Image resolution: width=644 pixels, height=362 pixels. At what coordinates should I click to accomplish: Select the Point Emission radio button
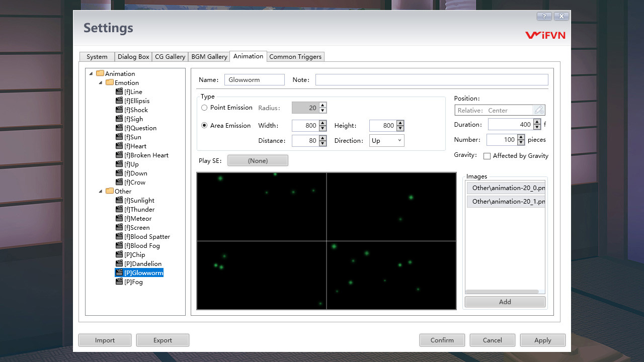pos(204,108)
